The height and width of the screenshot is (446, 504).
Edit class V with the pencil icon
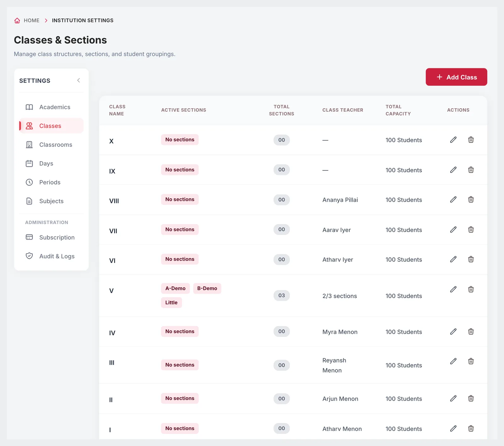[x=453, y=289]
